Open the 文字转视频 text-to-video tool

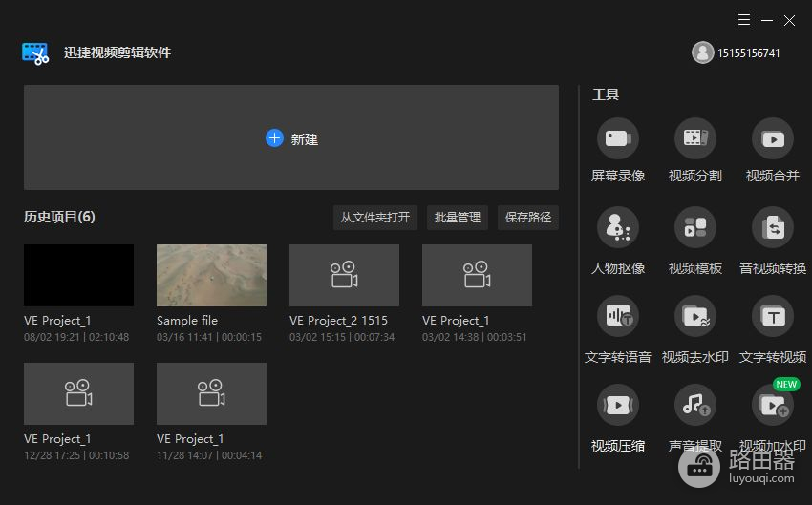pyautogui.click(x=773, y=316)
